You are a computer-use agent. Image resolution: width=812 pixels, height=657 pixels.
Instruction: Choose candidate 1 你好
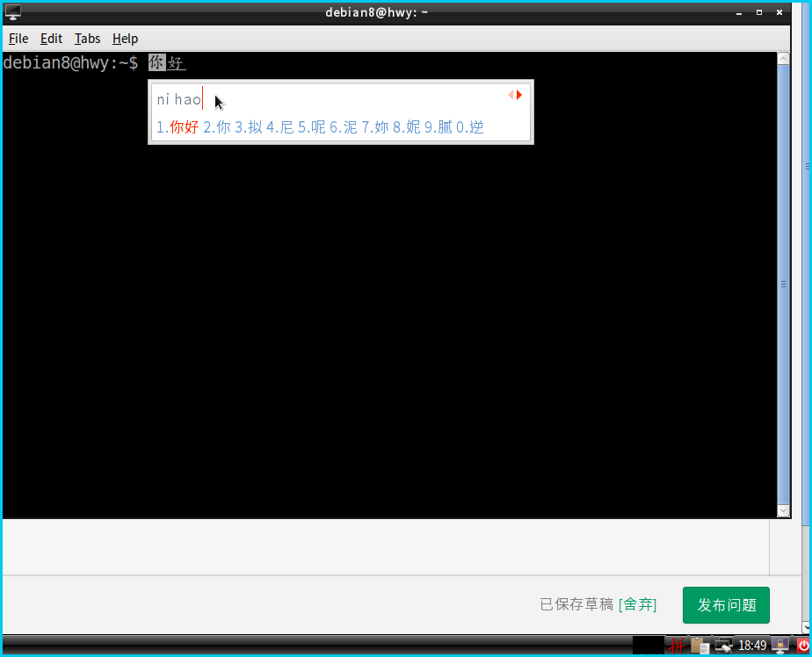[x=178, y=126]
